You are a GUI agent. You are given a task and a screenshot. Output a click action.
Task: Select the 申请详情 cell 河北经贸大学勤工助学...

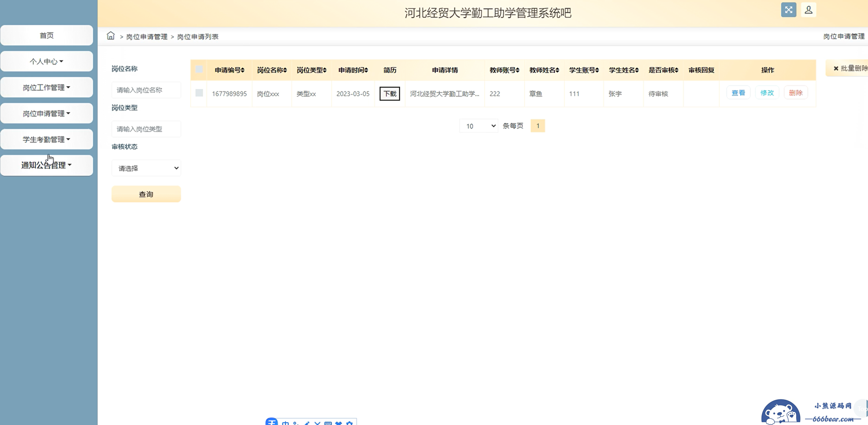coord(445,94)
